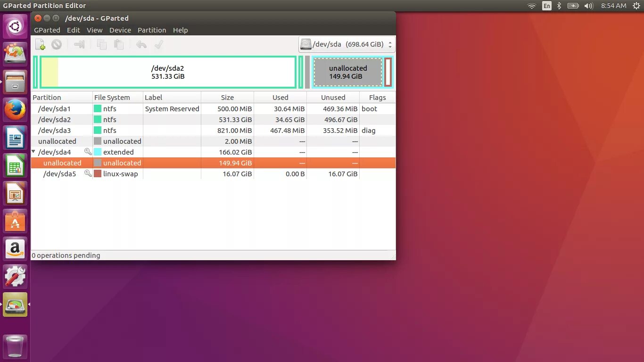
Task: Click the Partition column header
Action: (x=62, y=98)
